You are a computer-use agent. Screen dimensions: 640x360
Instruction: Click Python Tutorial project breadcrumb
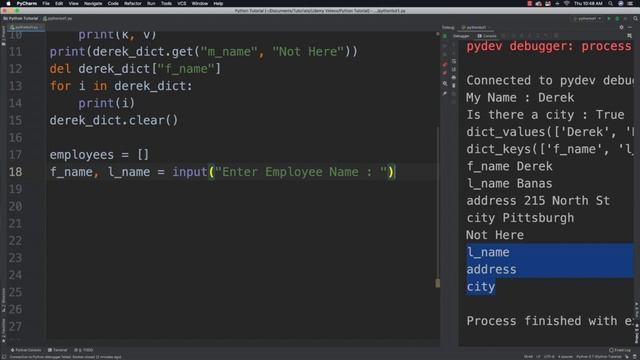20,18
